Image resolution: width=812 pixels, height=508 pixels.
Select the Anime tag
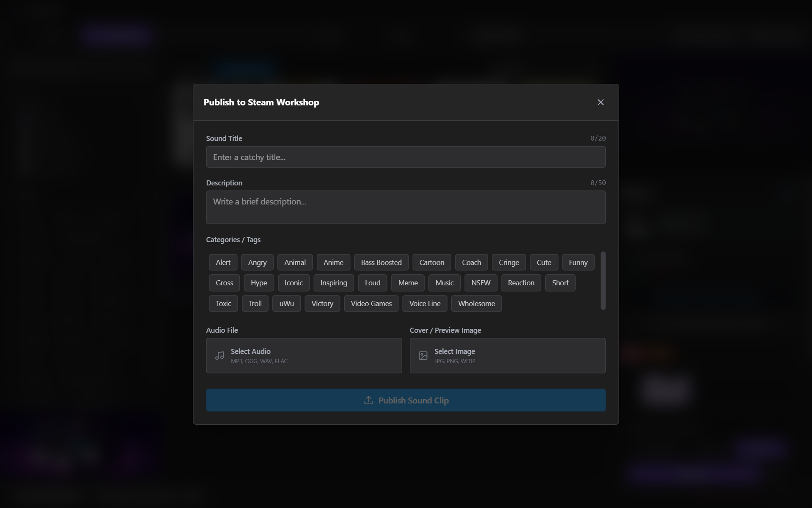[333, 262]
